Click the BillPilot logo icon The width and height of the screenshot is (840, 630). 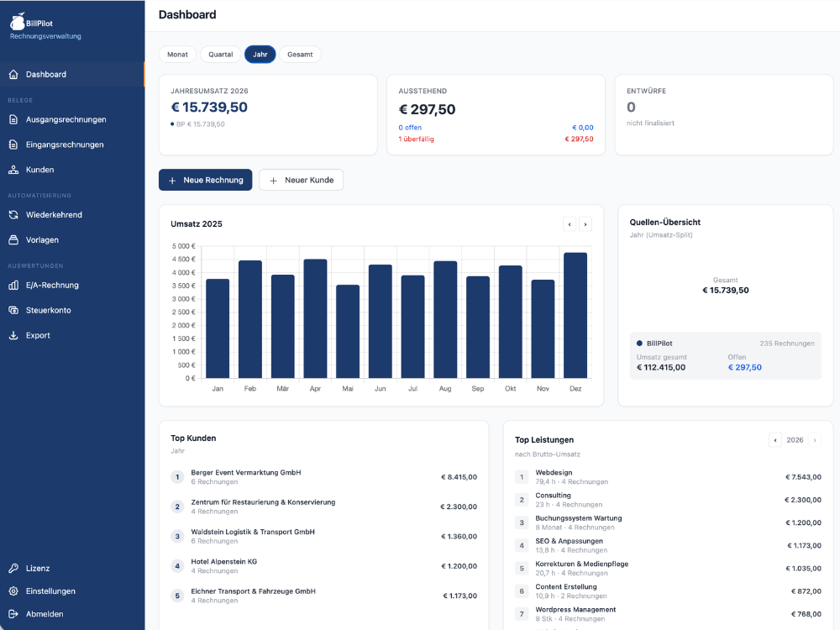pos(18,22)
